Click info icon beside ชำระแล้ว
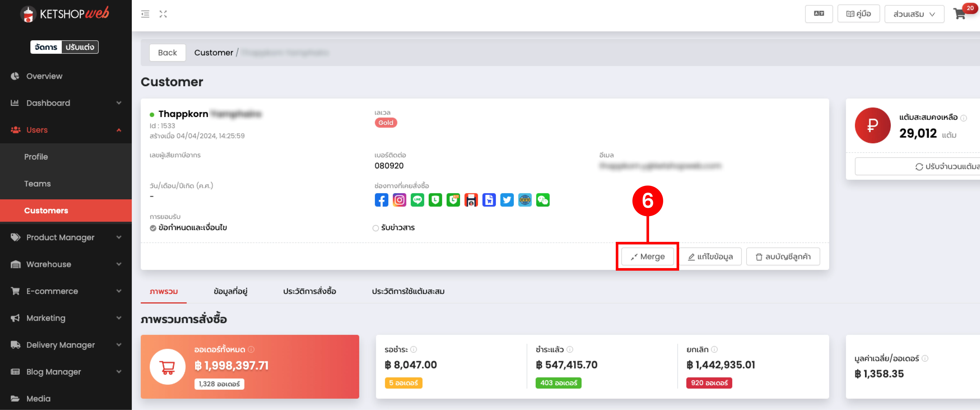 [x=570, y=349]
